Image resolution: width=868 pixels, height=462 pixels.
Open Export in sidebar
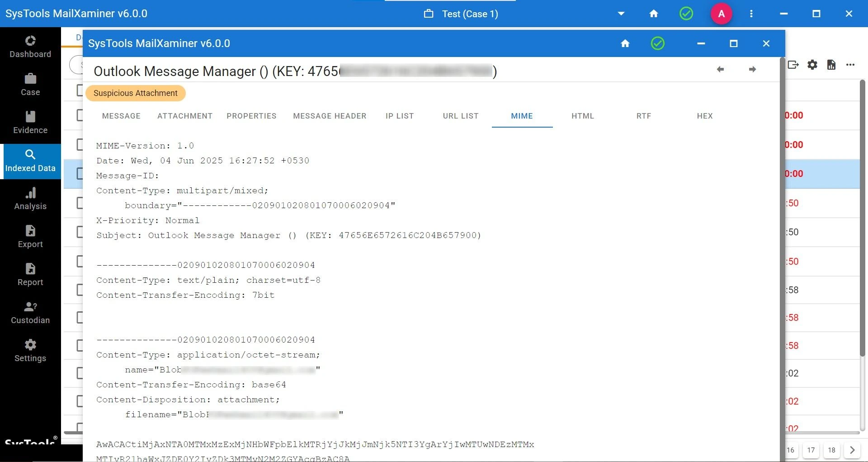point(30,237)
